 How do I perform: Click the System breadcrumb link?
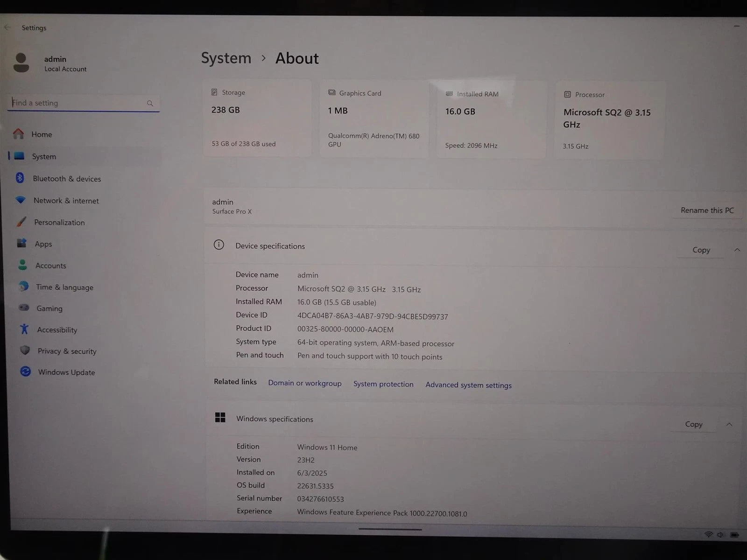tap(226, 58)
